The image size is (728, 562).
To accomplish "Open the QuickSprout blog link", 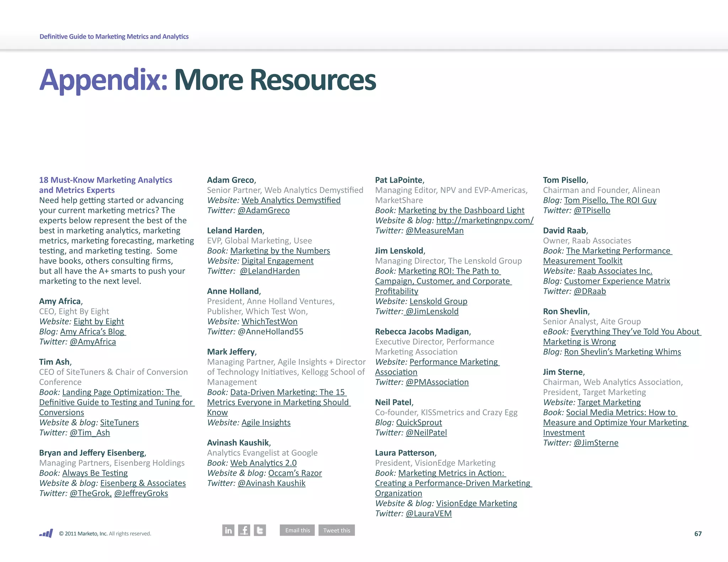I will tap(419, 422).
